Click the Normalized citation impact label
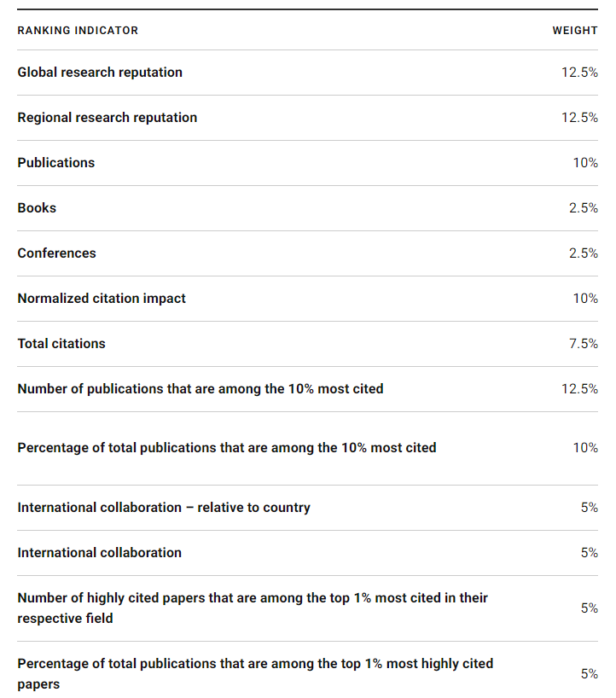Screen dimensions: 616x698 point(102,299)
